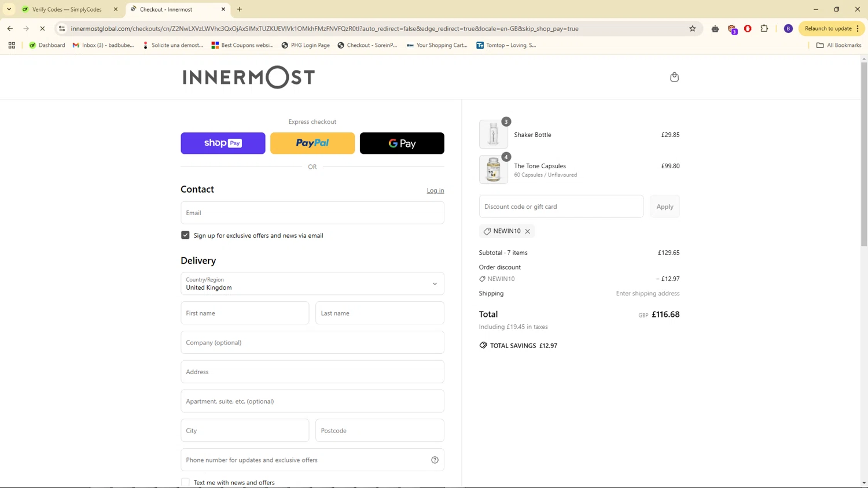
Task: Open the browser extensions puzzle icon
Action: 764,28
